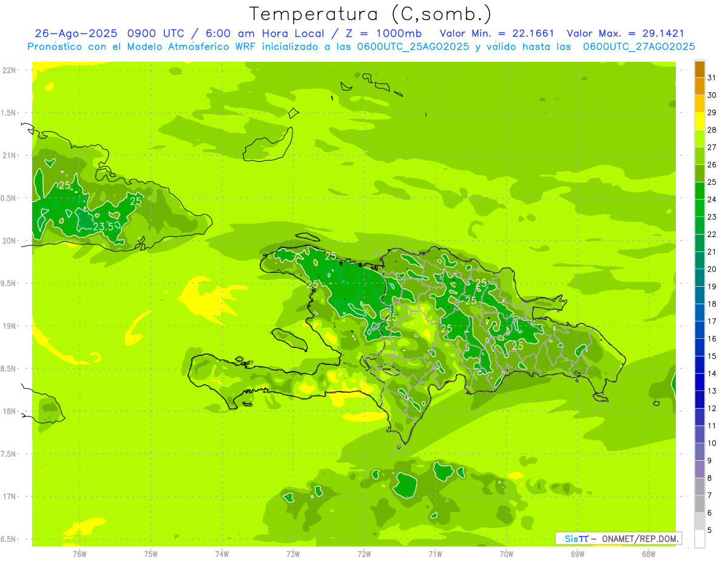Click the "76W" longitude axis label
728x562 pixels.
[x=79, y=554]
